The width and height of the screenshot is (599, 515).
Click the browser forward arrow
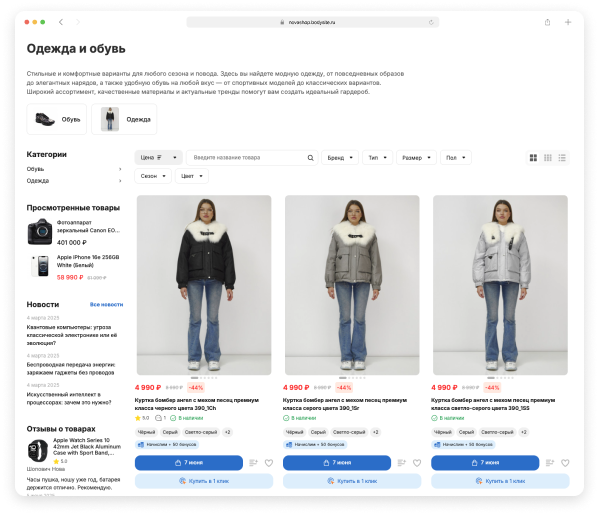(78, 22)
